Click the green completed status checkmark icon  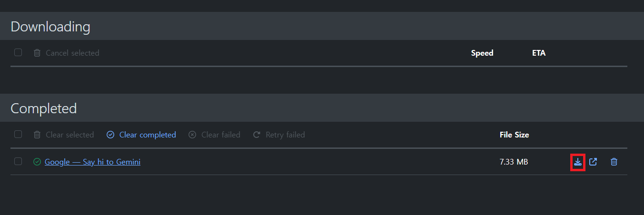pos(37,162)
